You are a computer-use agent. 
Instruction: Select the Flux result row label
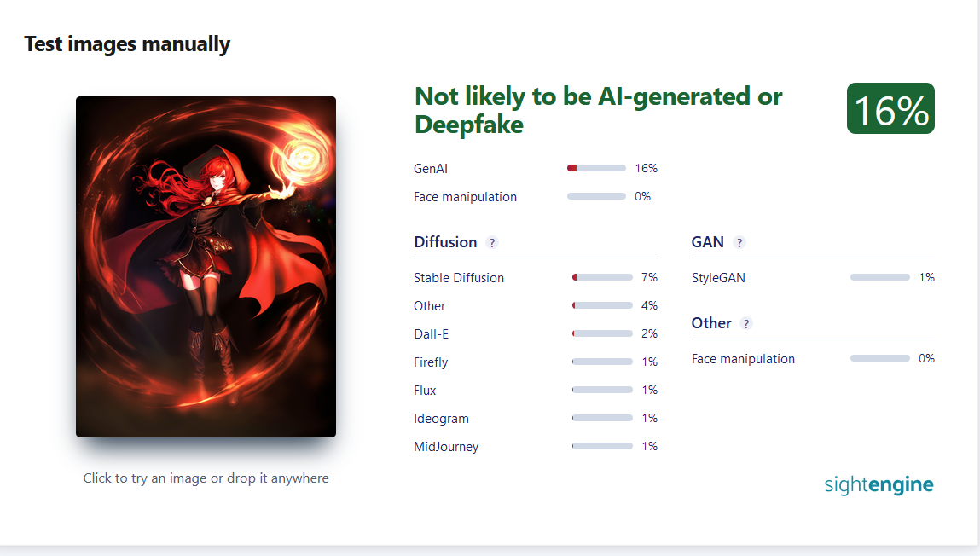425,391
